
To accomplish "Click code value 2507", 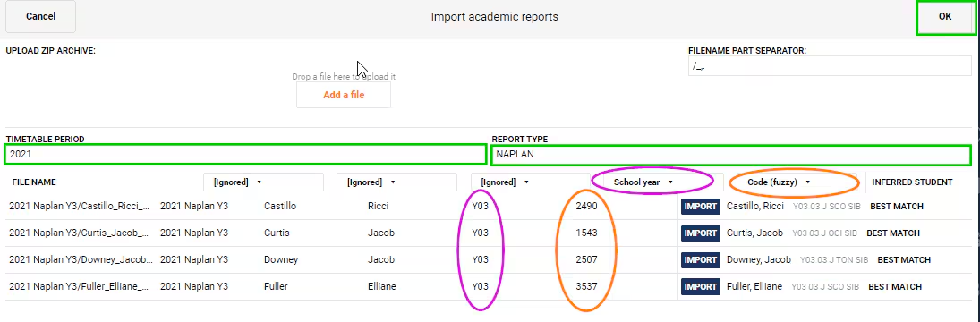I will point(586,260).
